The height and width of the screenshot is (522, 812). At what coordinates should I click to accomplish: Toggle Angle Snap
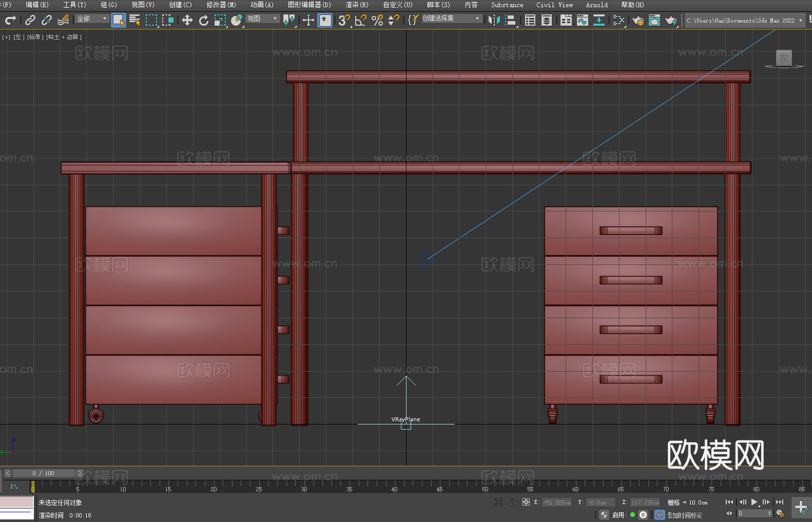pos(361,20)
